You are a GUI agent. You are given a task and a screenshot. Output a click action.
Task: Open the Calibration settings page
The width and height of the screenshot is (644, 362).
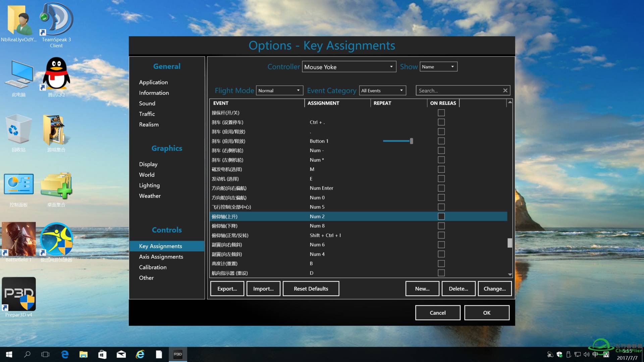click(x=153, y=267)
